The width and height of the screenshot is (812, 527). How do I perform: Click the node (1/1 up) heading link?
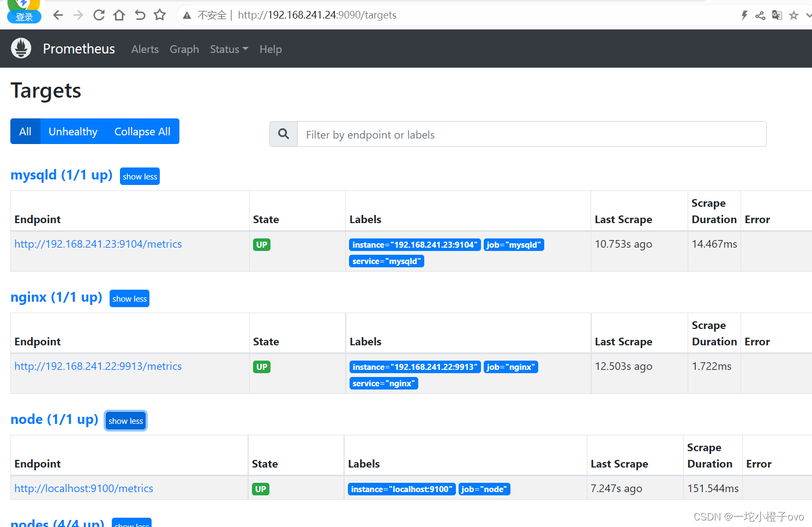(x=55, y=420)
